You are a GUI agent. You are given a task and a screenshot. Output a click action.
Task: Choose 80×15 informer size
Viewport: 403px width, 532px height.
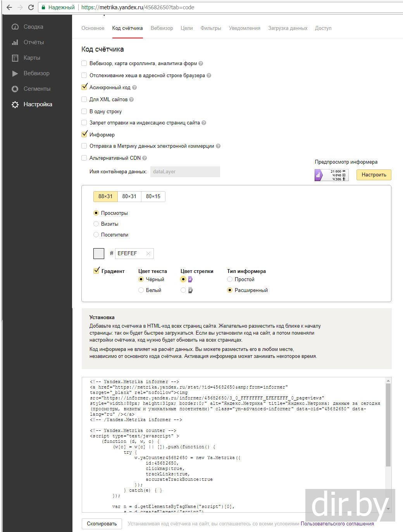pyautogui.click(x=153, y=197)
